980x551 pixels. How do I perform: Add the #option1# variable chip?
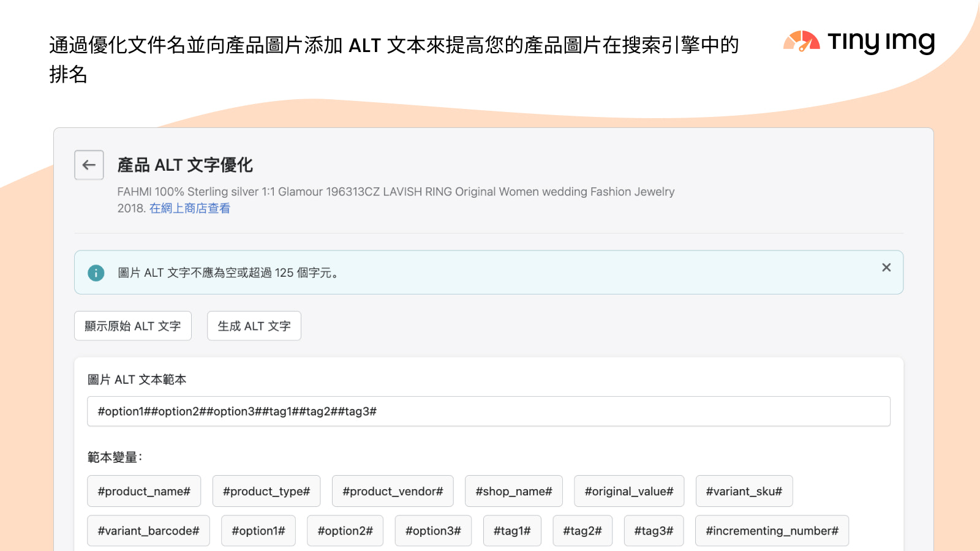[x=258, y=531]
